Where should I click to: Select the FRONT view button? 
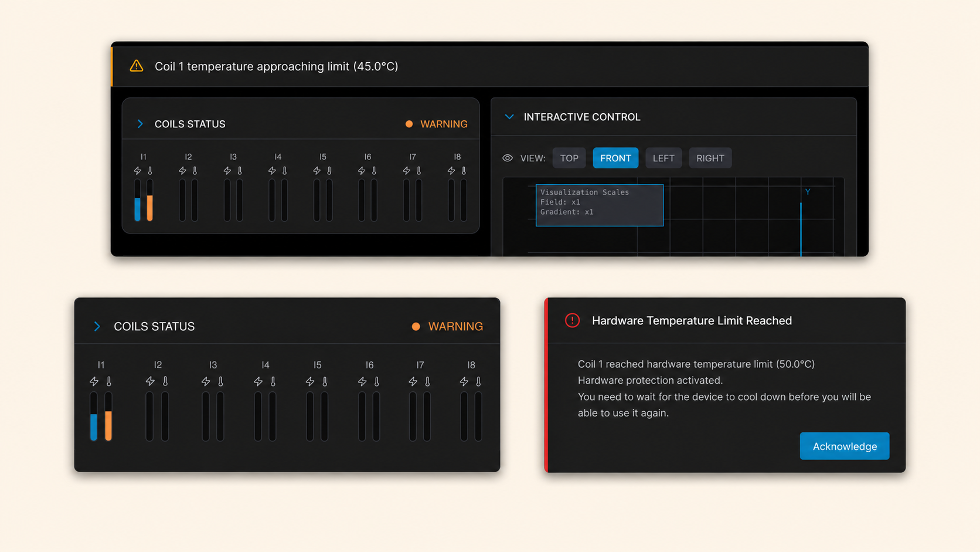coord(615,158)
